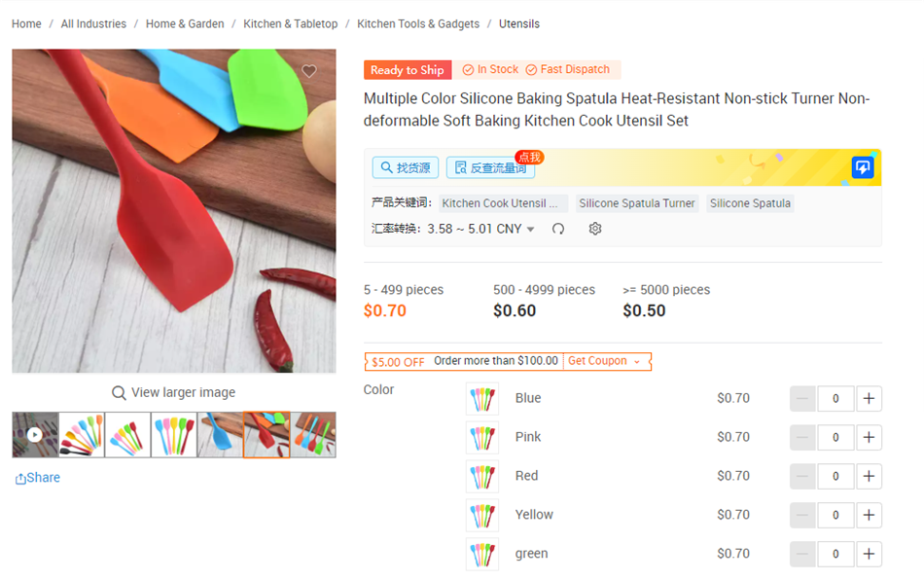Image resolution: width=924 pixels, height=581 pixels.
Task: Select the green color swatch image
Action: 482,555
